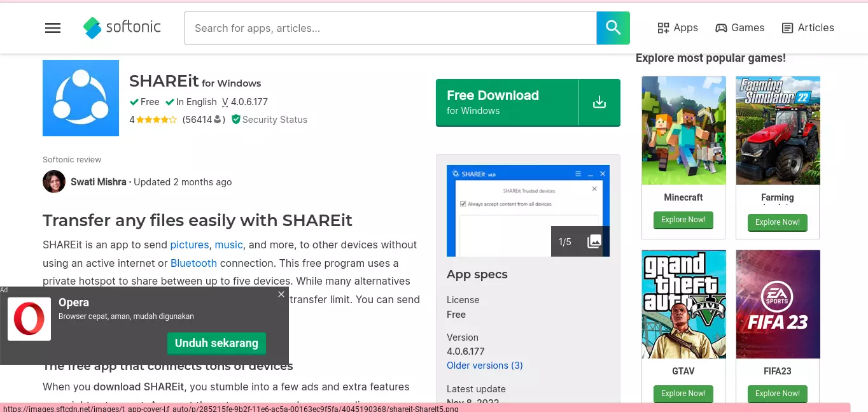The width and height of the screenshot is (868, 412).
Task: Open Older versions (3) link
Action: pos(485,366)
